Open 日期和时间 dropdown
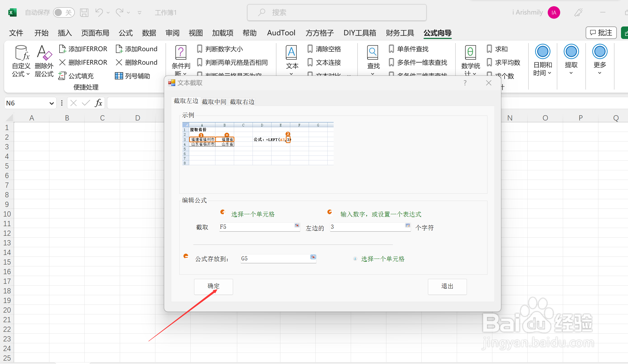Screen dimensions: 628x364 543,60
